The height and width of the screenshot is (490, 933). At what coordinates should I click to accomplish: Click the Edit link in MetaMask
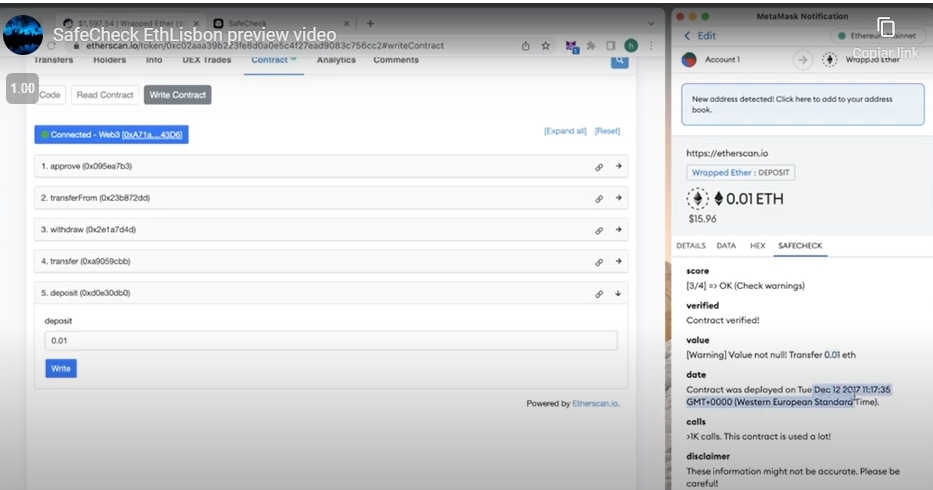(x=706, y=36)
